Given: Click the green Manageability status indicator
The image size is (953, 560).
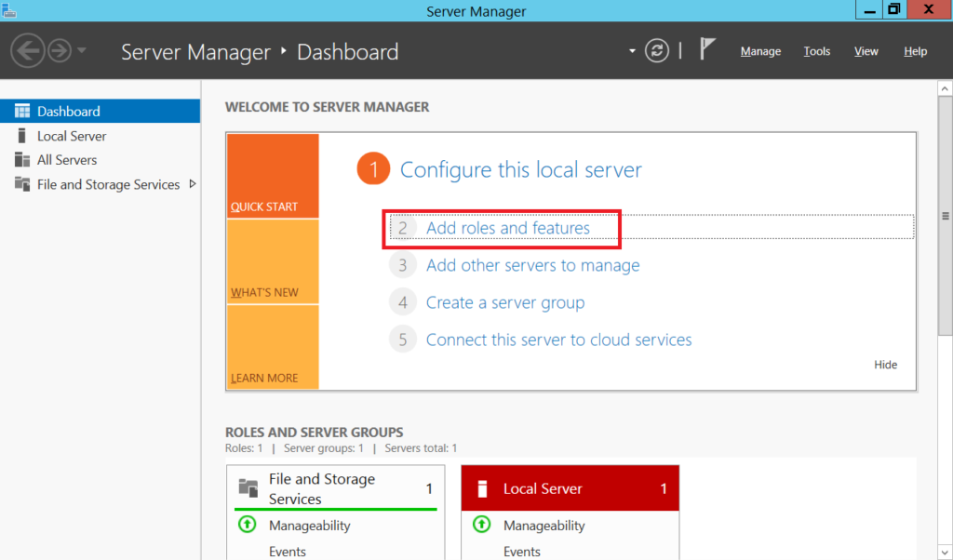Looking at the screenshot, I should pos(481,525).
